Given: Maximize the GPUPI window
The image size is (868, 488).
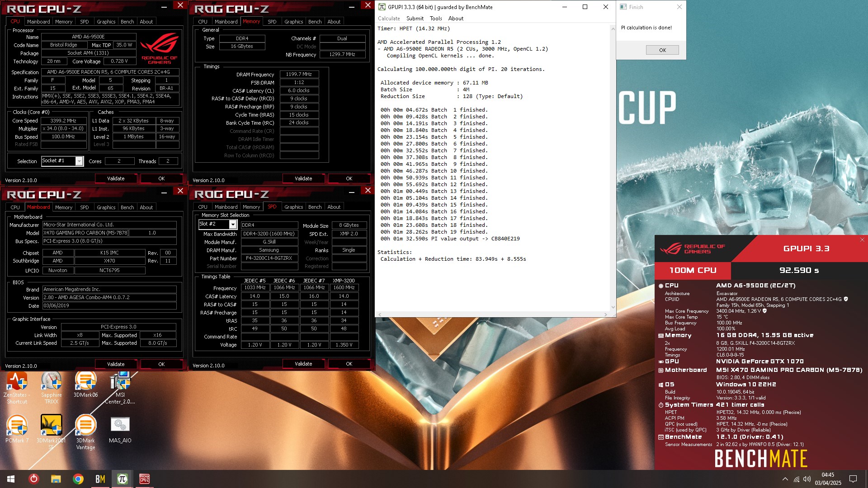Looking at the screenshot, I should (585, 7).
